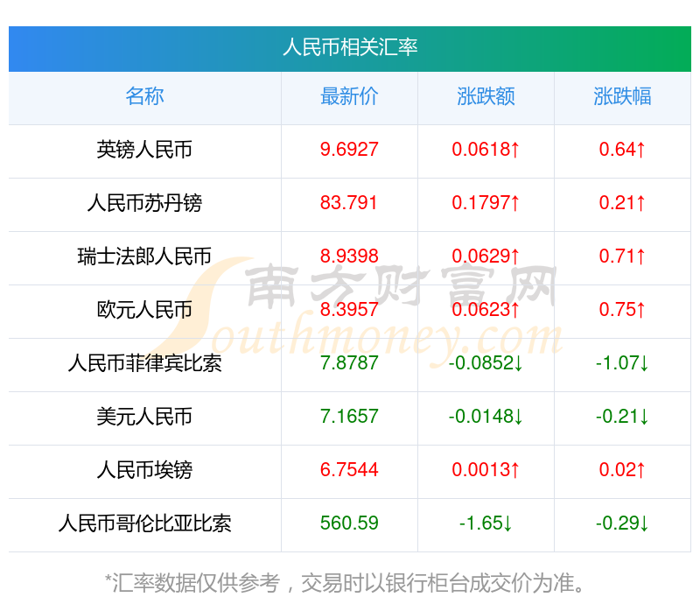Screen dimensions: 700x611
Task: Click the 人民币哥伦比亚比索 row name
Action: pyautogui.click(x=144, y=523)
